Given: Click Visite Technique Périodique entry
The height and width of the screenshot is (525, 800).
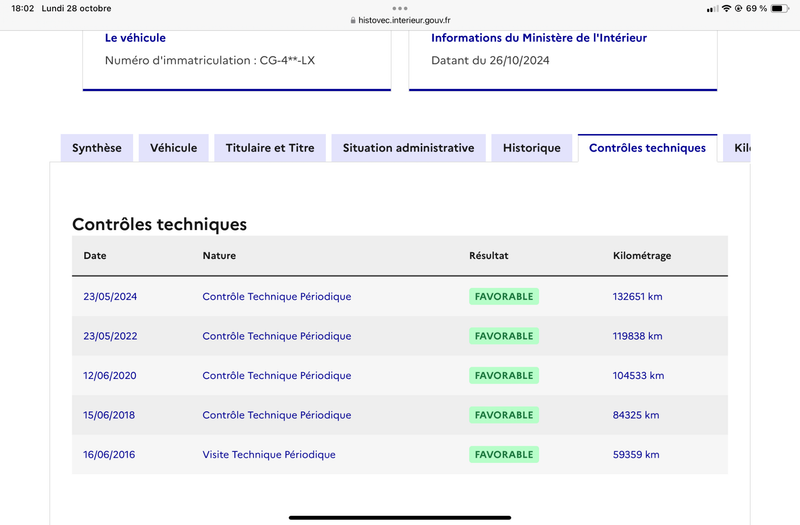Looking at the screenshot, I should pos(269,455).
